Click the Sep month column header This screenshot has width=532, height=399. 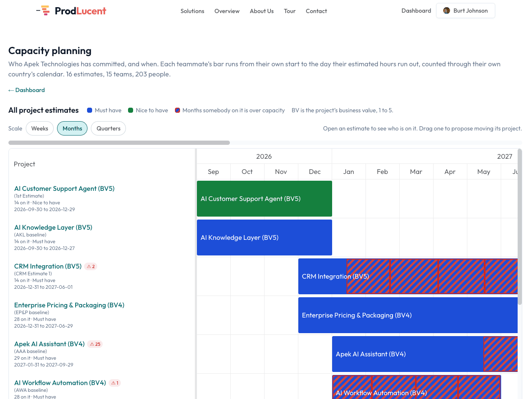(213, 172)
